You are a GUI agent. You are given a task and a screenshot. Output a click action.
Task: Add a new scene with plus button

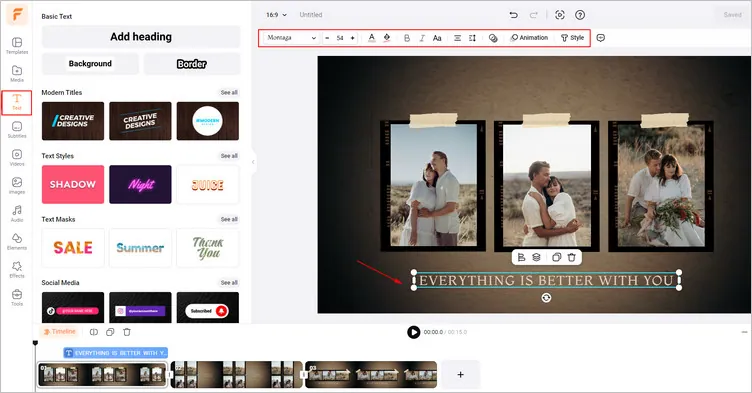click(x=460, y=374)
